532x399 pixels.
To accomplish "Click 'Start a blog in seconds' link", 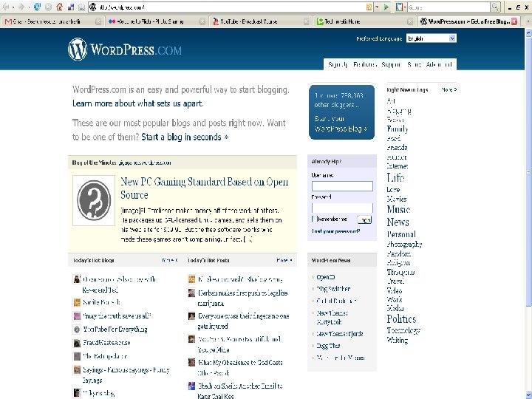I will pyautogui.click(x=185, y=137).
